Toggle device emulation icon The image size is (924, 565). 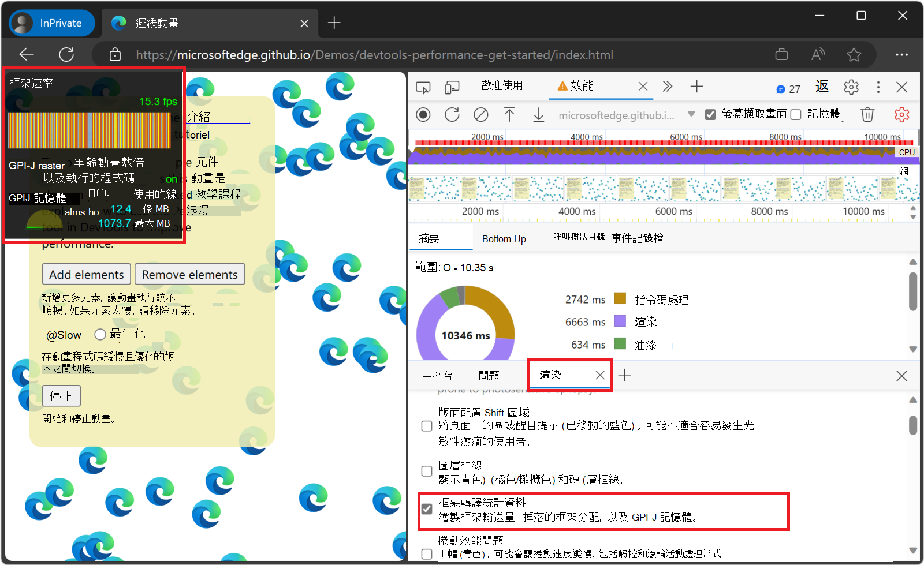coord(452,87)
